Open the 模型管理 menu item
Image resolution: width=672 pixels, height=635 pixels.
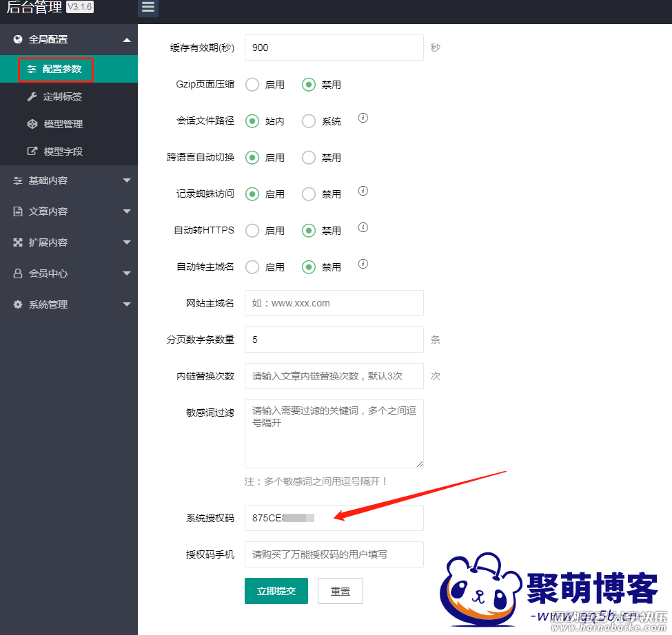coord(68,124)
